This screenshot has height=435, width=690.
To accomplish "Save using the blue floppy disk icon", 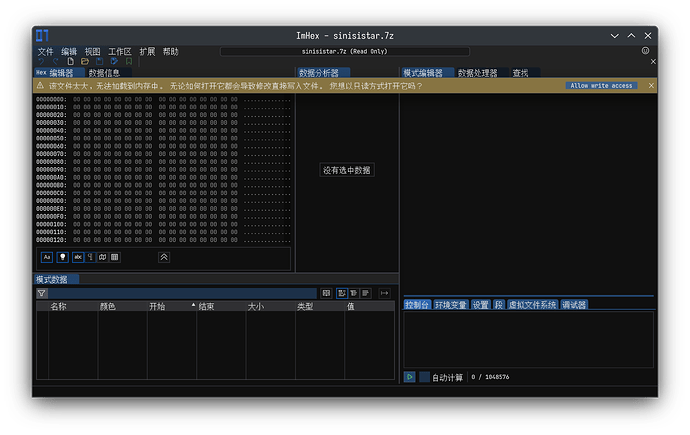I will click(x=99, y=62).
